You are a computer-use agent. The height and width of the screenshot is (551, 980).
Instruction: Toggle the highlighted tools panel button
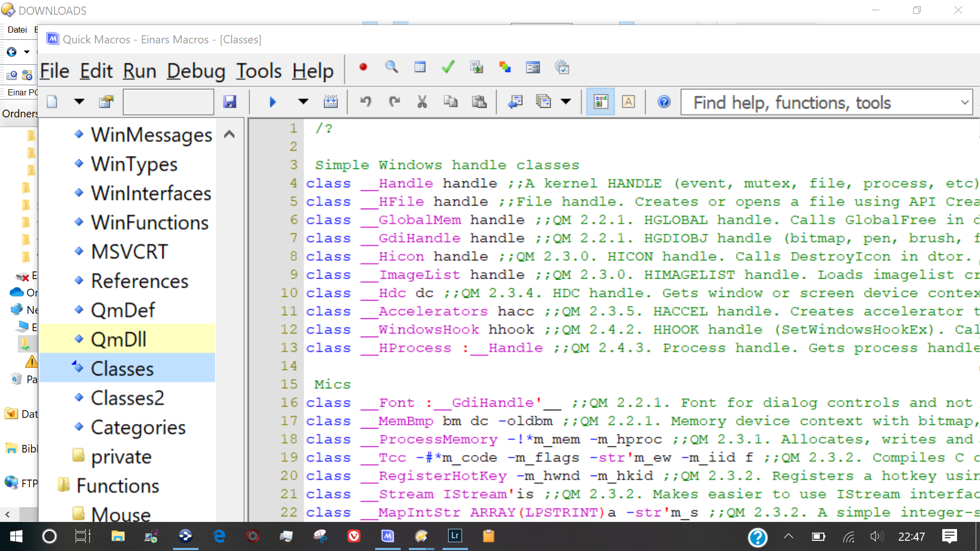[x=600, y=102]
